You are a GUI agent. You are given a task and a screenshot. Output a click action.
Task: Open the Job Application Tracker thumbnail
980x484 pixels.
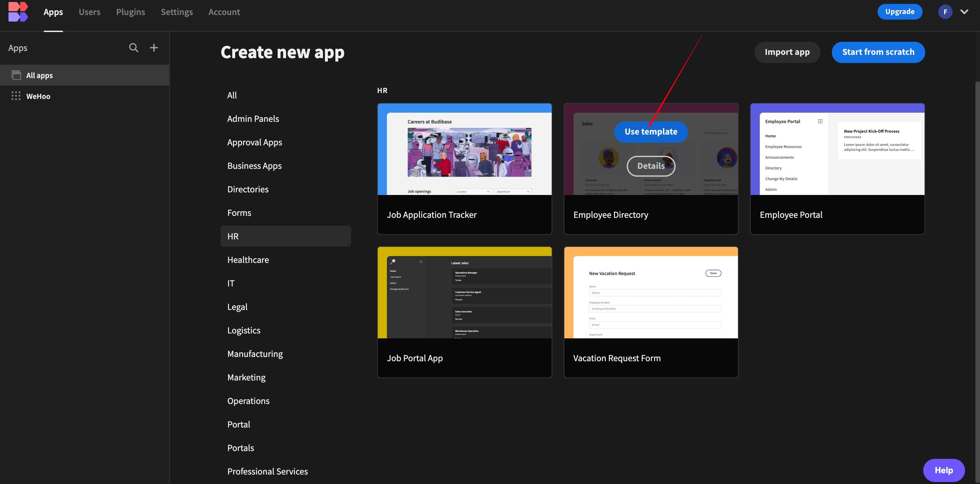(x=464, y=149)
